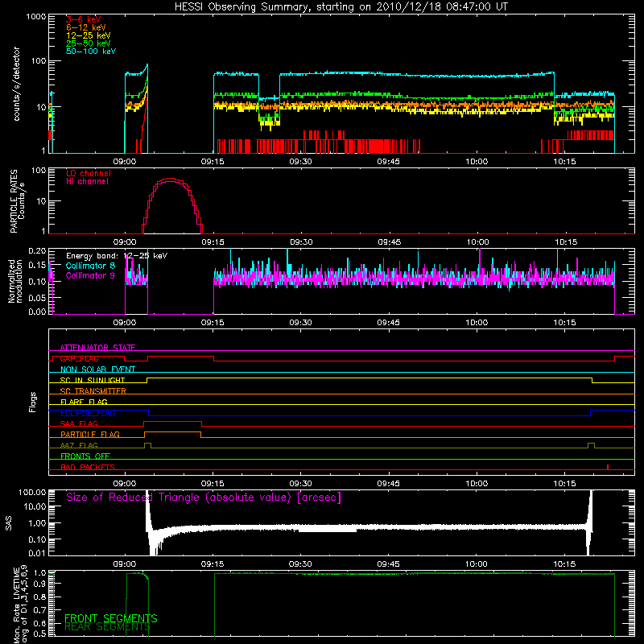Click the 'Energy band: 12-25 keV' annotation
The height and width of the screenshot is (644, 644).
pyautogui.click(x=117, y=256)
